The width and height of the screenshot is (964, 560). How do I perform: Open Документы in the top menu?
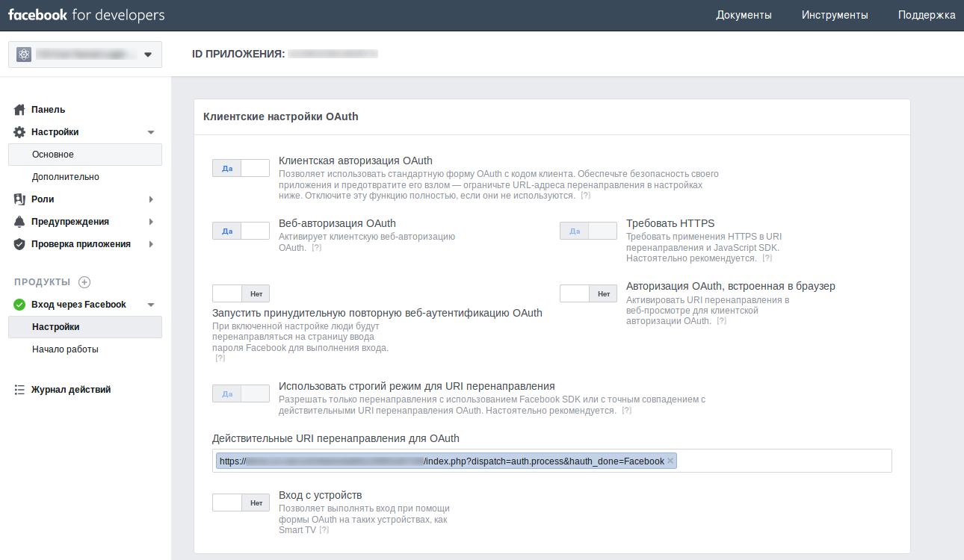[x=743, y=15]
